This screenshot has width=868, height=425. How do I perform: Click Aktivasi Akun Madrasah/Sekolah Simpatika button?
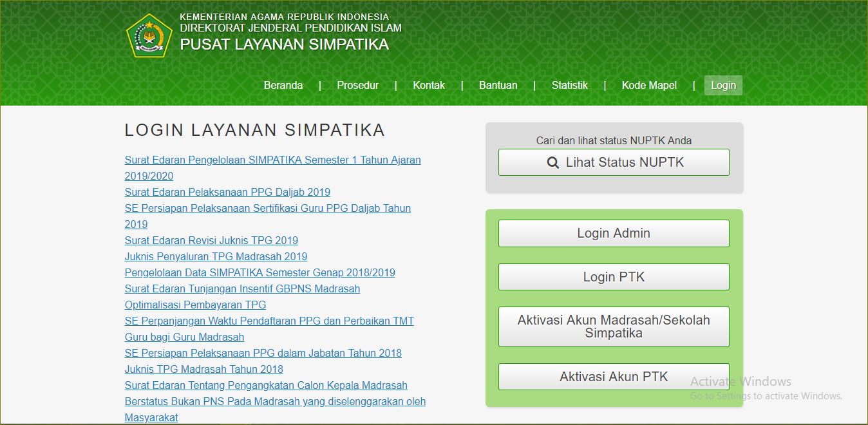click(614, 326)
